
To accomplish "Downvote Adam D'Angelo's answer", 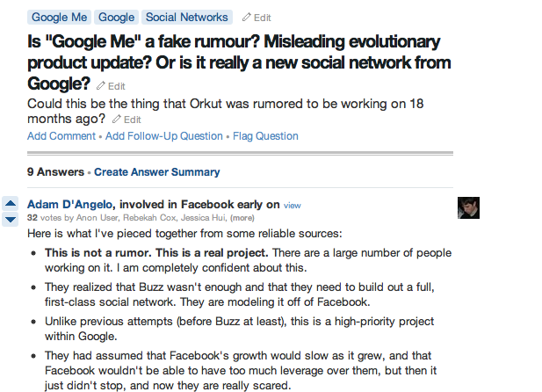I will coord(11,218).
